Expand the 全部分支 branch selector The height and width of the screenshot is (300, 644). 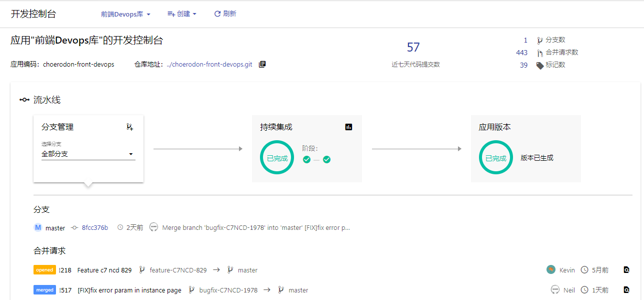(x=88, y=154)
